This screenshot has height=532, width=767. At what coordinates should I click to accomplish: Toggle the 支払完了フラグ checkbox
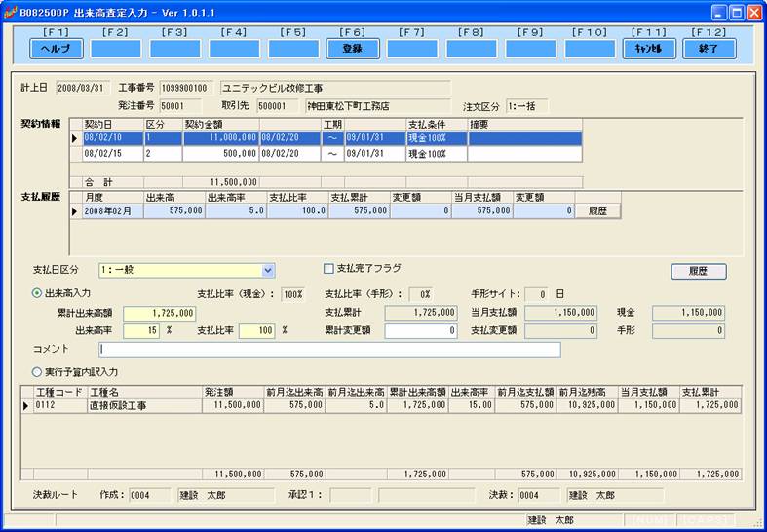(x=328, y=269)
